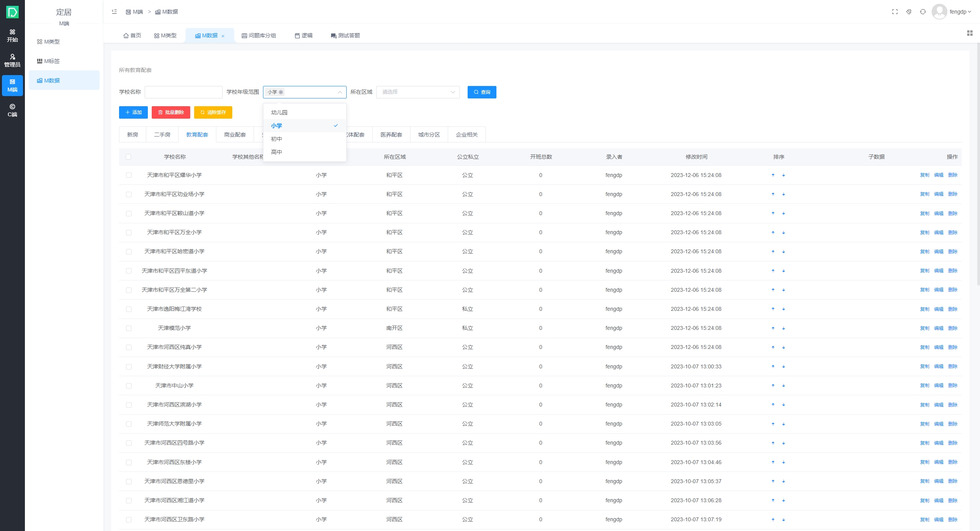Close the M数据 tab

[x=223, y=36]
